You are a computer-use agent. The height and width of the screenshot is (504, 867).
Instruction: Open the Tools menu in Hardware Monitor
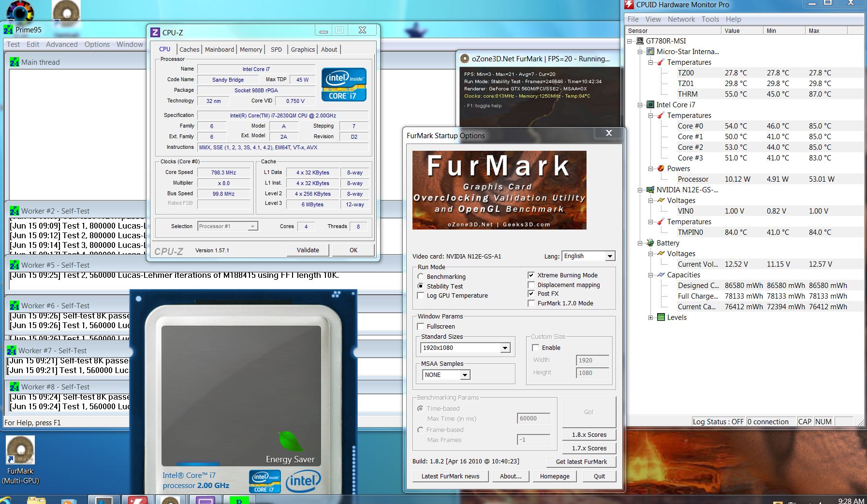pyautogui.click(x=710, y=19)
